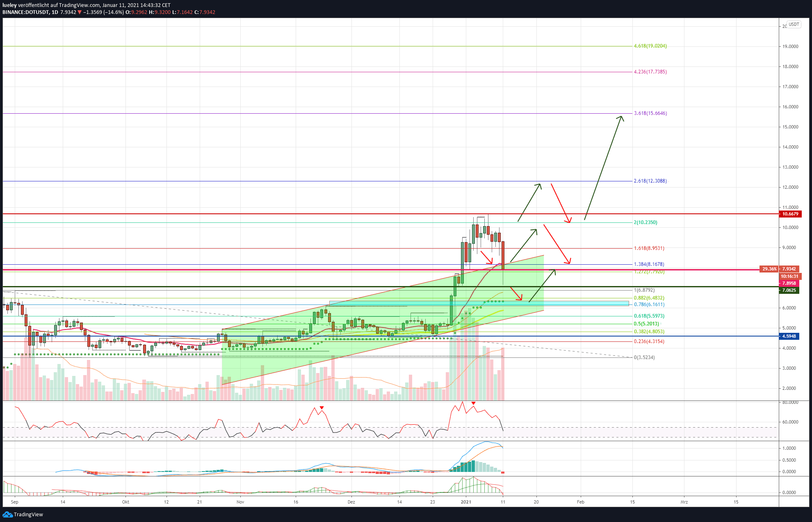Click the 0.5(5.2013) Fibonacci label

646,324
